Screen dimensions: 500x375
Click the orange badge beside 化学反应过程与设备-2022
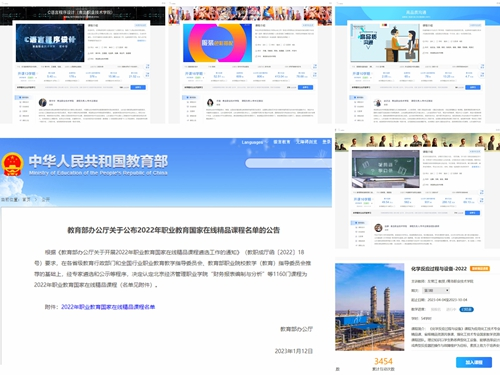pos(480,268)
